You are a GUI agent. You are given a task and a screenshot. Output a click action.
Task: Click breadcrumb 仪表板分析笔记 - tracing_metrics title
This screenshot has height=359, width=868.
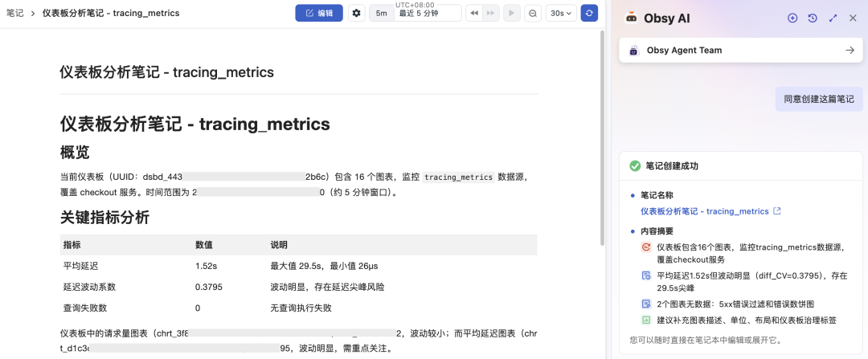(x=111, y=13)
